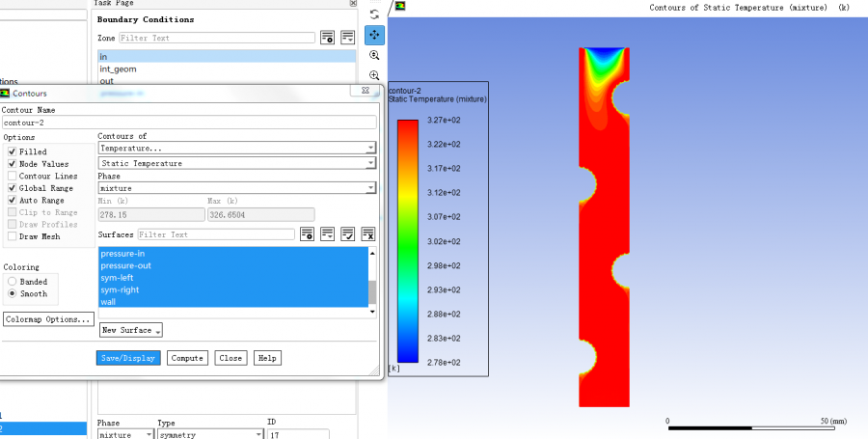Expand the New Surface dropdown
The height and width of the screenshot is (439, 868).
(130, 330)
